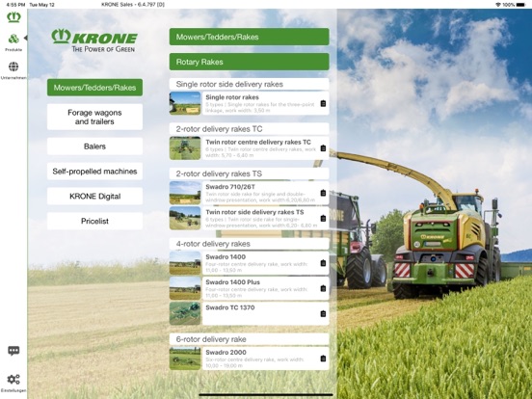Open Swadro TC 1370 thumbnail image

(185, 313)
